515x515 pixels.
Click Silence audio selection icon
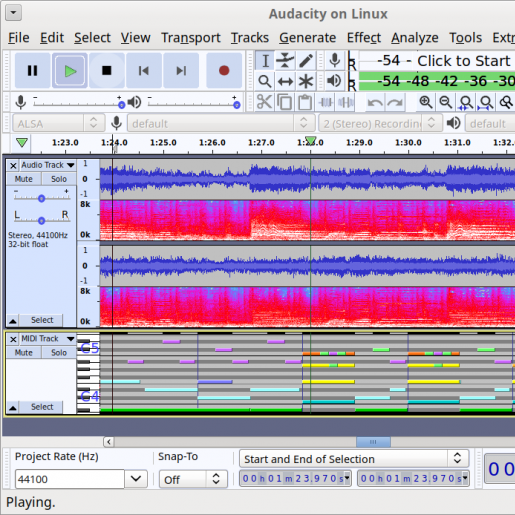(345, 102)
